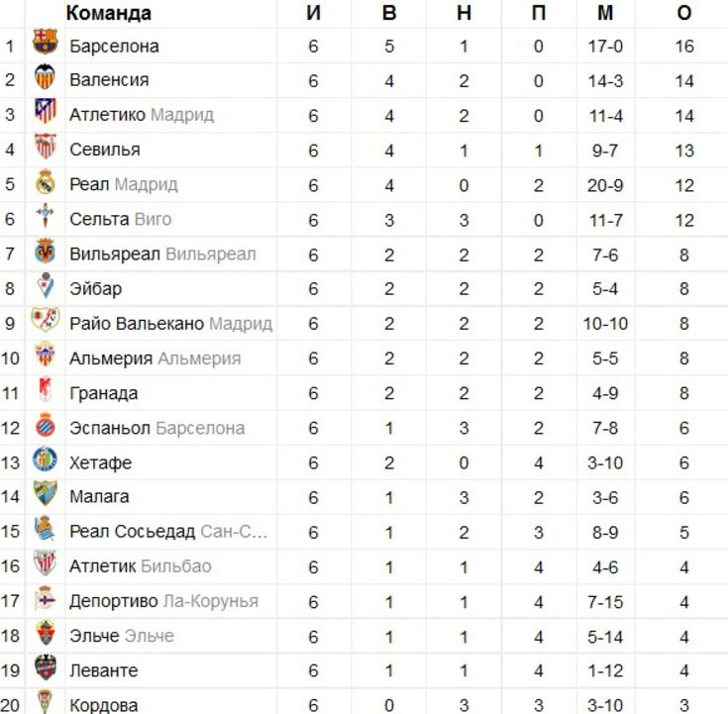728x714 pixels.
Task: Click the Getafe crest icon
Action: (x=45, y=459)
